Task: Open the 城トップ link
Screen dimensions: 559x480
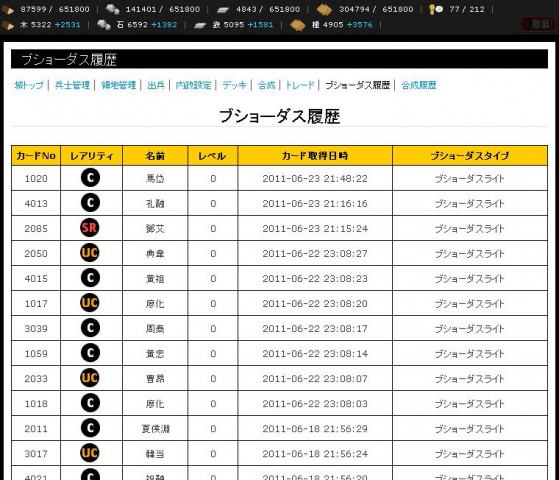Action: click(29, 85)
